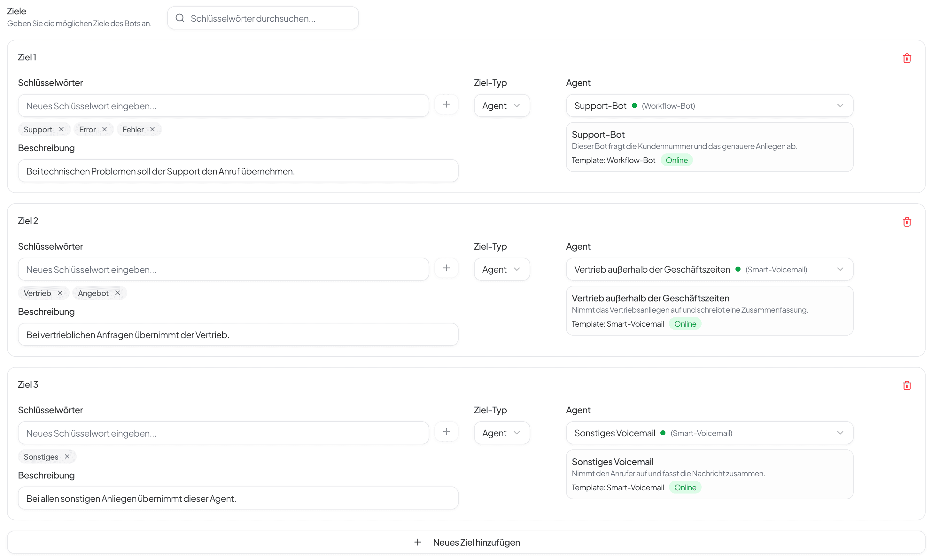Click plus icon to add Ziel 2 keyword

[x=446, y=268]
